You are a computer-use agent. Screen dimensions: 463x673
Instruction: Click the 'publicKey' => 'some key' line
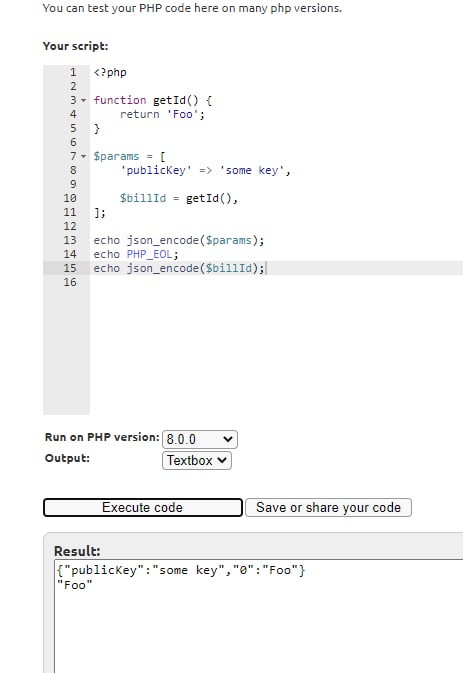click(x=206, y=170)
